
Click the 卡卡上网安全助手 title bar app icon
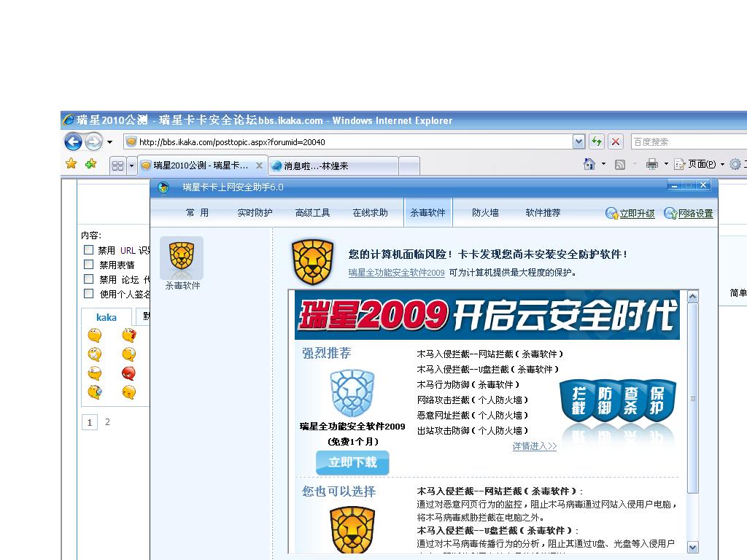pos(163,187)
